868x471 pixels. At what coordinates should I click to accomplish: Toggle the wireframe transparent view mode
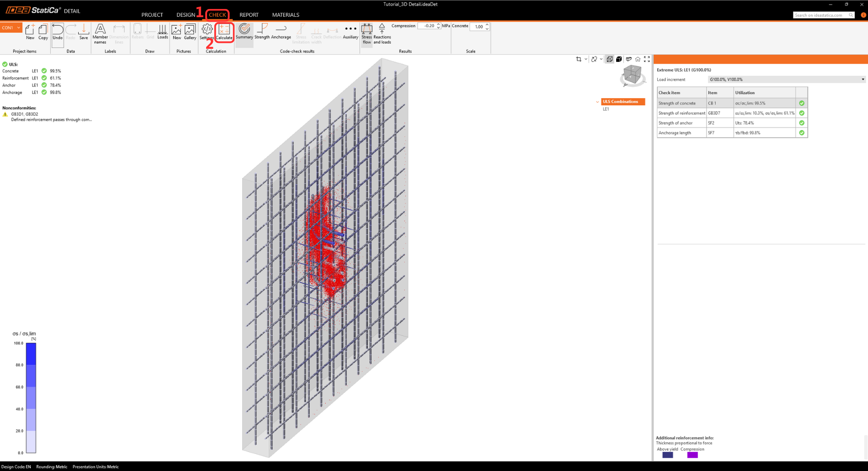pos(609,59)
